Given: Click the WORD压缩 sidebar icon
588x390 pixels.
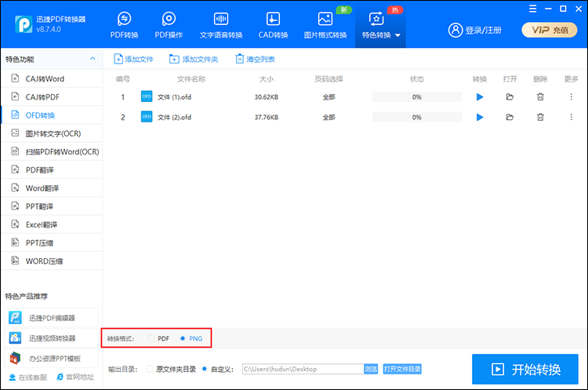Looking at the screenshot, I should 15,261.
